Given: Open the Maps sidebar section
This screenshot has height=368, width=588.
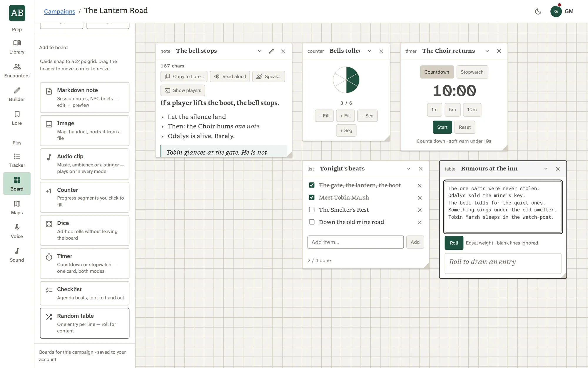Looking at the screenshot, I should (17, 208).
